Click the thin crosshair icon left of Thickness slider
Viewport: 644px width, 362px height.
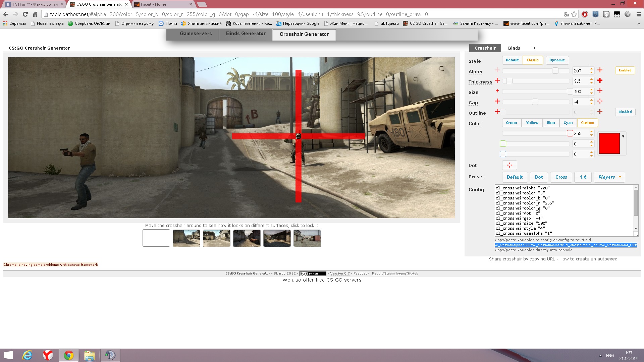tap(497, 80)
